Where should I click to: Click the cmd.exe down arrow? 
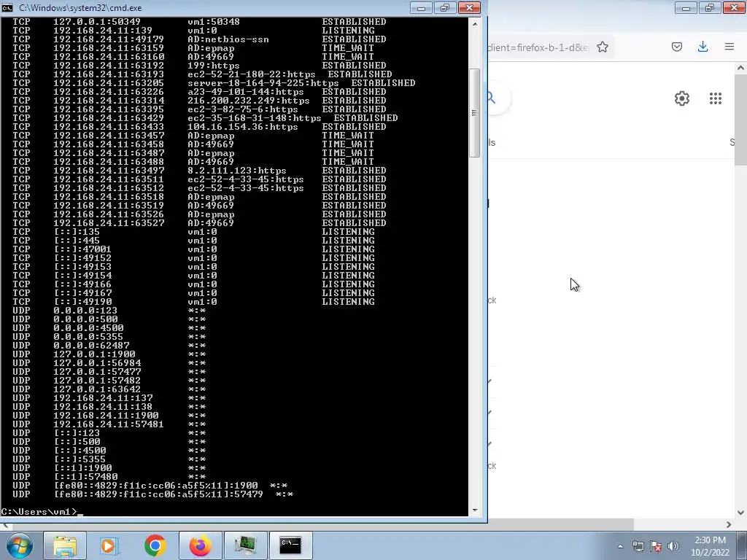pyautogui.click(x=475, y=510)
